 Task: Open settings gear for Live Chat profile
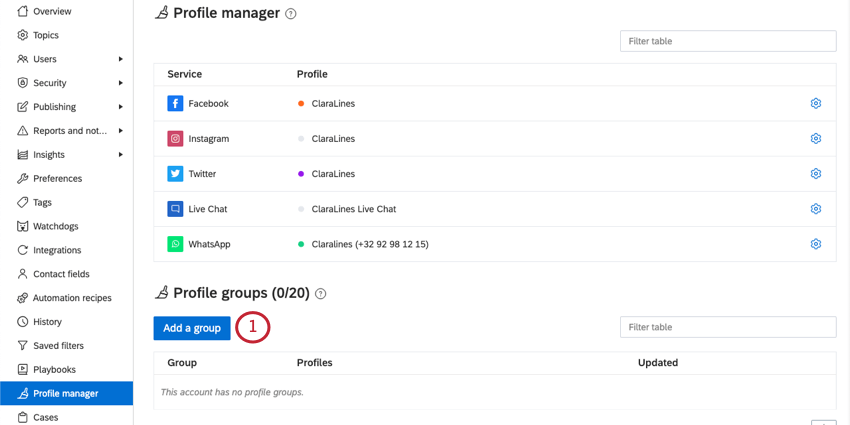coord(815,209)
